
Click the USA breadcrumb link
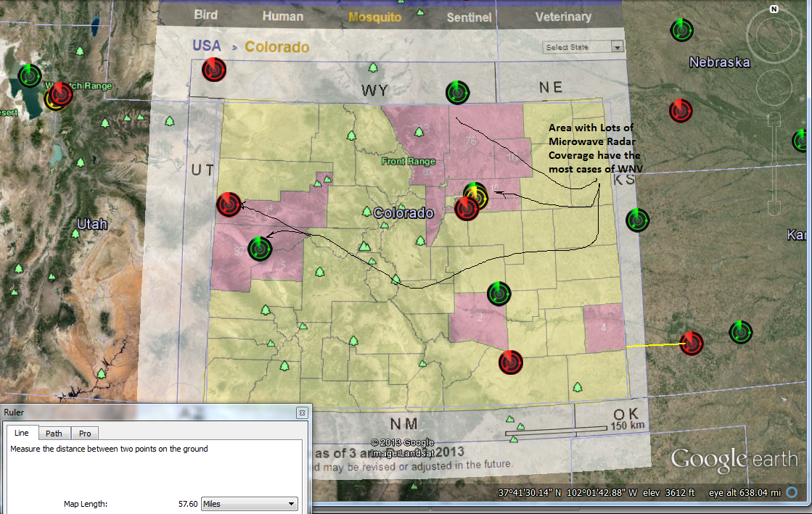[x=207, y=46]
